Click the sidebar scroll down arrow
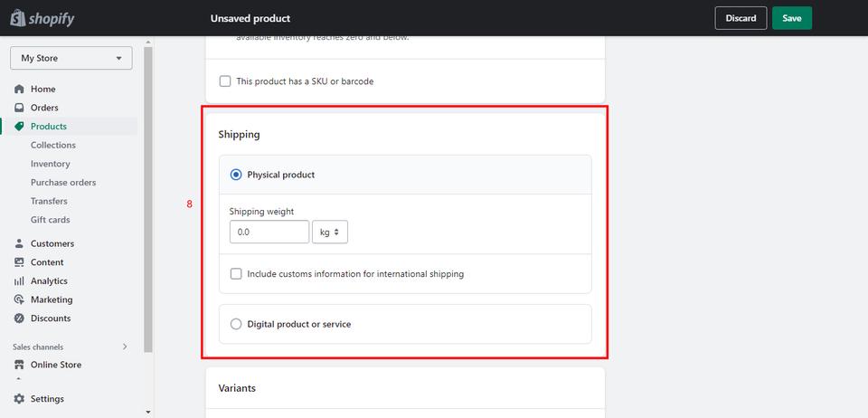 click(147, 413)
